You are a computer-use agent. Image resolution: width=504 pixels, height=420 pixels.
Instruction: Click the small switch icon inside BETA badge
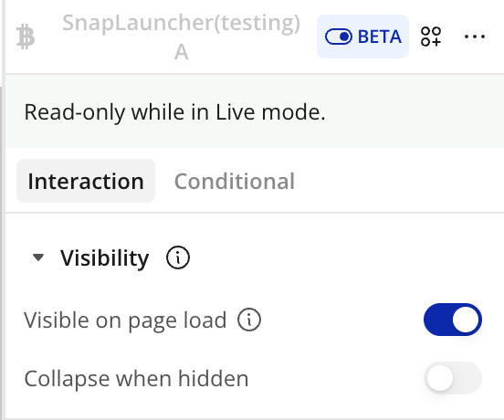coord(339,37)
